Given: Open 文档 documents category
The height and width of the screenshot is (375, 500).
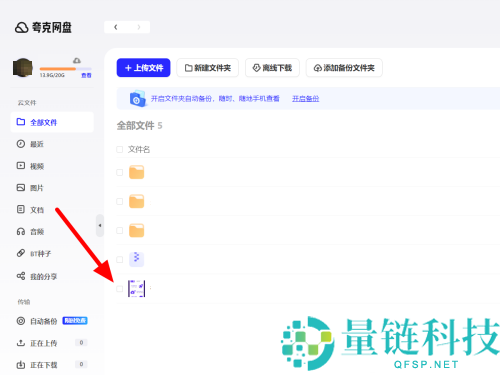Looking at the screenshot, I should coord(37,210).
